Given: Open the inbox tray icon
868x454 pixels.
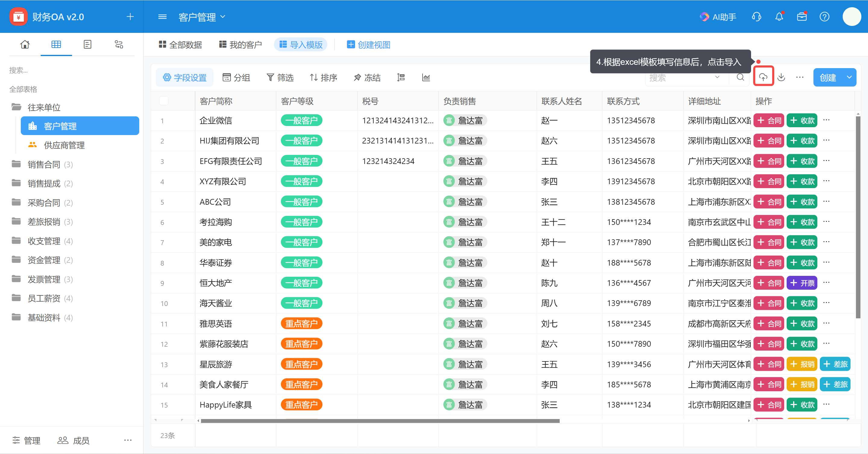Looking at the screenshot, I should point(802,17).
